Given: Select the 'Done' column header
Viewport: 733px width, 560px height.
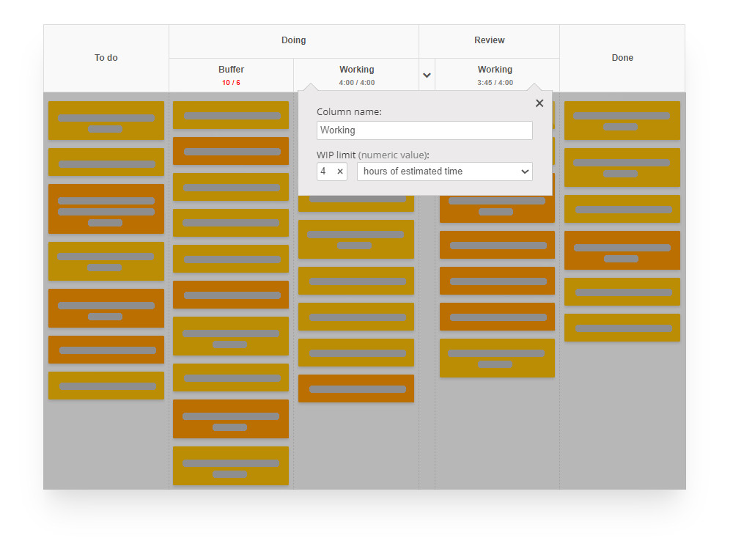Looking at the screenshot, I should pyautogui.click(x=622, y=57).
